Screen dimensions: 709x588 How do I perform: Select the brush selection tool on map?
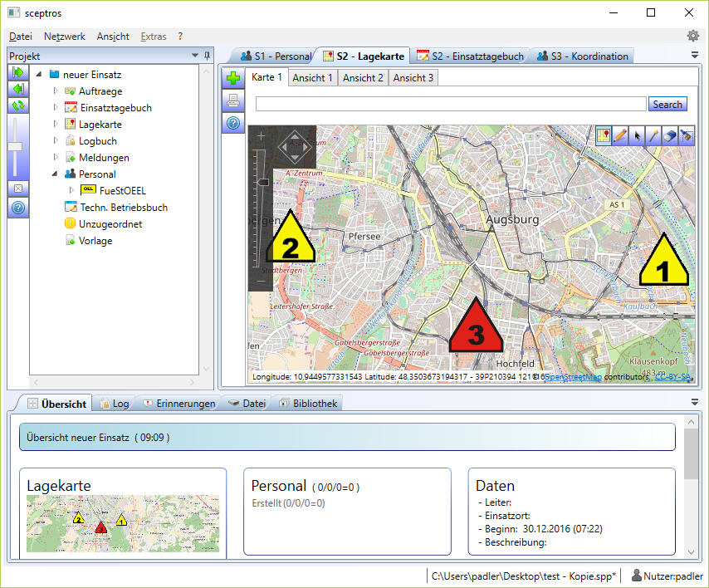coord(687,135)
